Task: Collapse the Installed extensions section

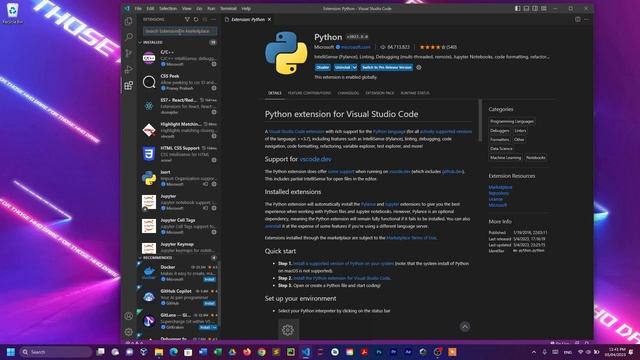Action: (x=140, y=42)
